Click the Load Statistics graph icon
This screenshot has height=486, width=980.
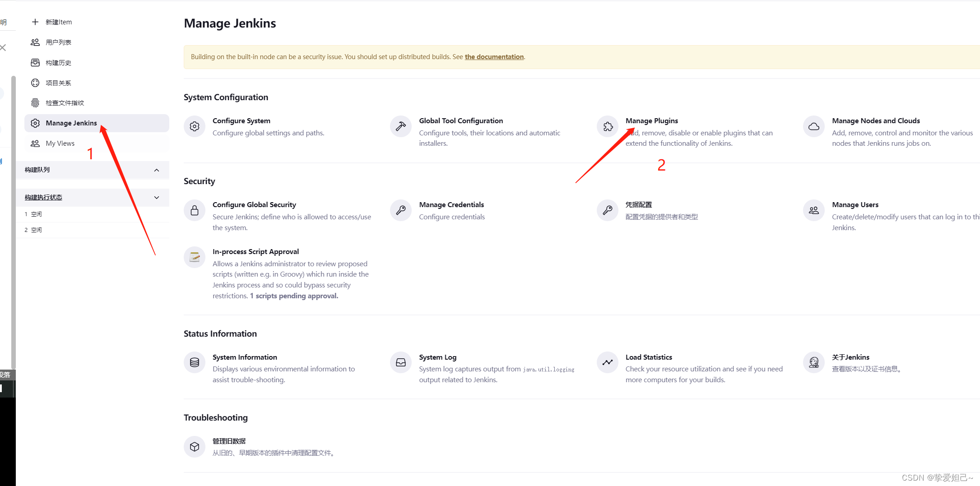(x=608, y=362)
